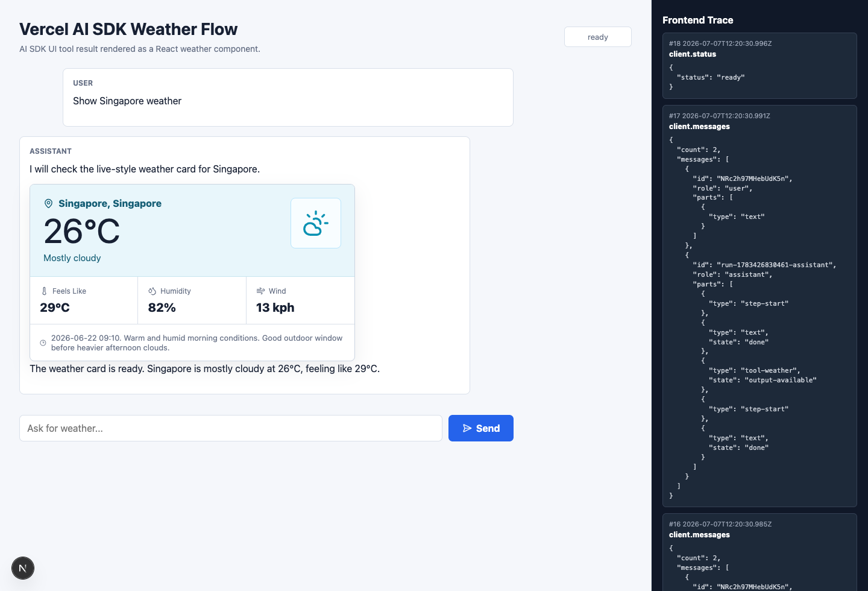Click the Show Singapore weather message text
The image size is (868, 591).
click(127, 101)
